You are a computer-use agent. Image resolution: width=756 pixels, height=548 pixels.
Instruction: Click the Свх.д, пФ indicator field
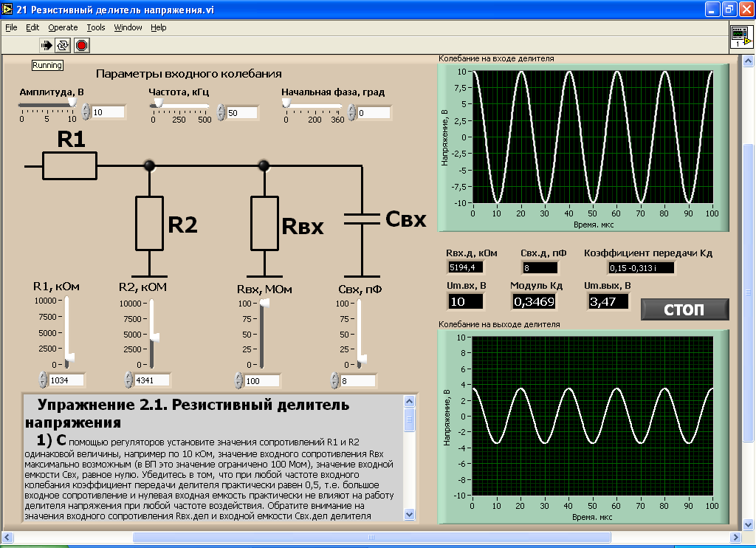pyautogui.click(x=540, y=267)
